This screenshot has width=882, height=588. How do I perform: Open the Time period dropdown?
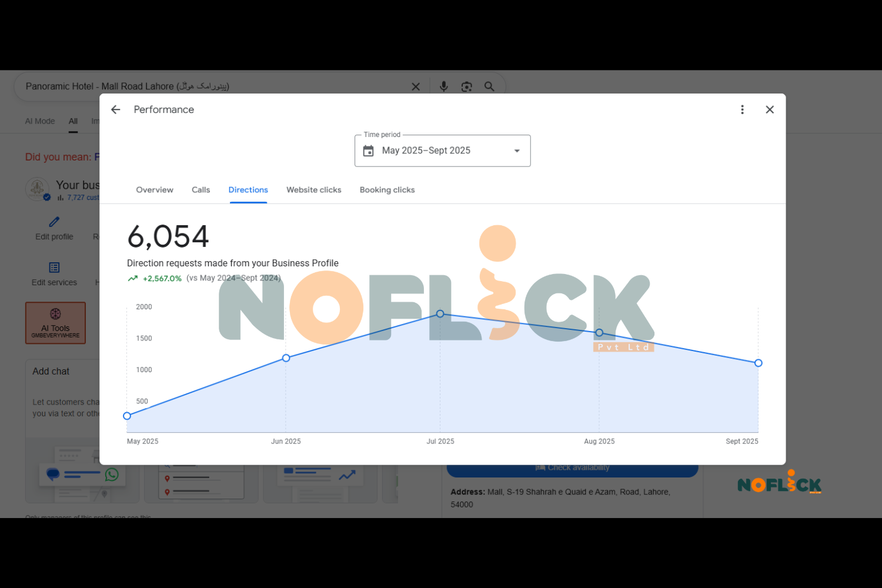[442, 151]
